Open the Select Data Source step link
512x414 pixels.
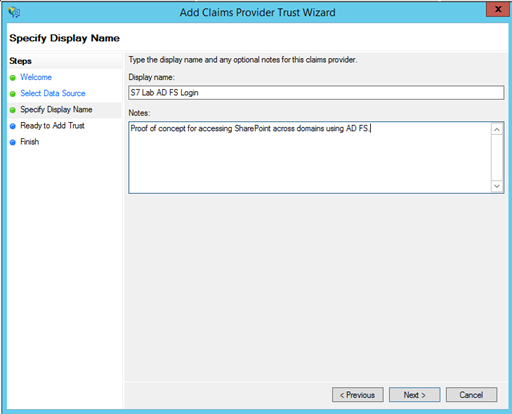[53, 93]
